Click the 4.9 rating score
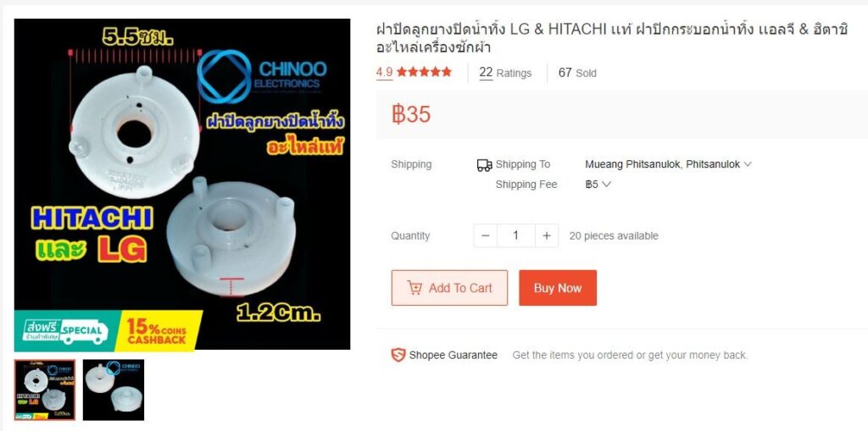868x431 pixels. click(384, 72)
